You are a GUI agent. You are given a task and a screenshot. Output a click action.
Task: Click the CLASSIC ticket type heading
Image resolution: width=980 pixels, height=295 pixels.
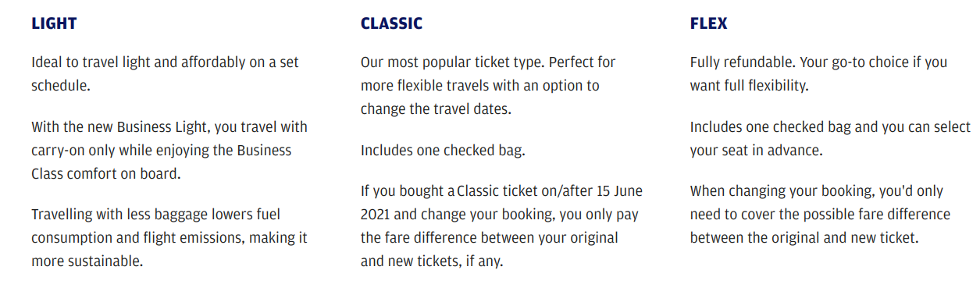tap(391, 23)
